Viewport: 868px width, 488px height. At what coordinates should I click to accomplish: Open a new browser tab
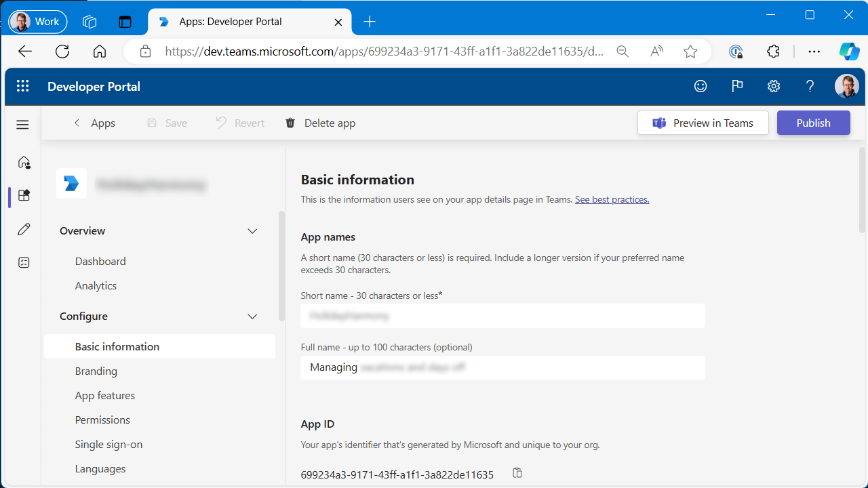click(370, 22)
